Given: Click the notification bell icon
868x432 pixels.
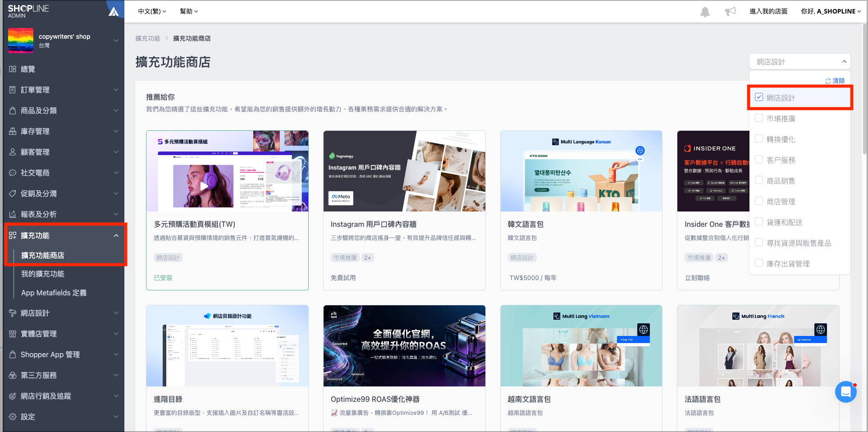Looking at the screenshot, I should 705,12.
